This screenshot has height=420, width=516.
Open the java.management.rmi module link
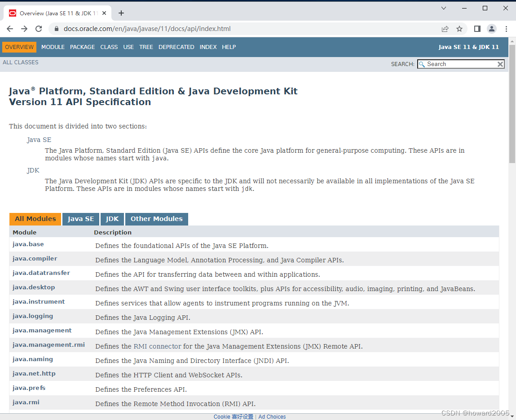point(49,345)
